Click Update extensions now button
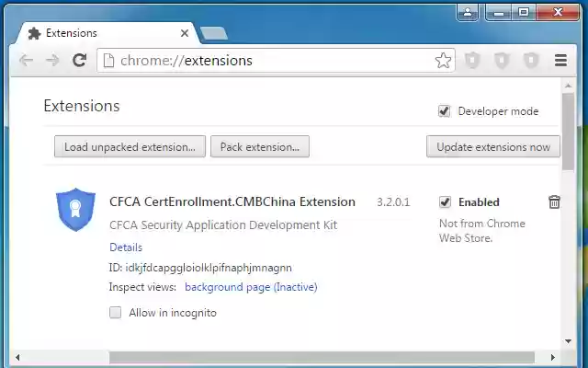This screenshot has height=368, width=588. tap(493, 147)
